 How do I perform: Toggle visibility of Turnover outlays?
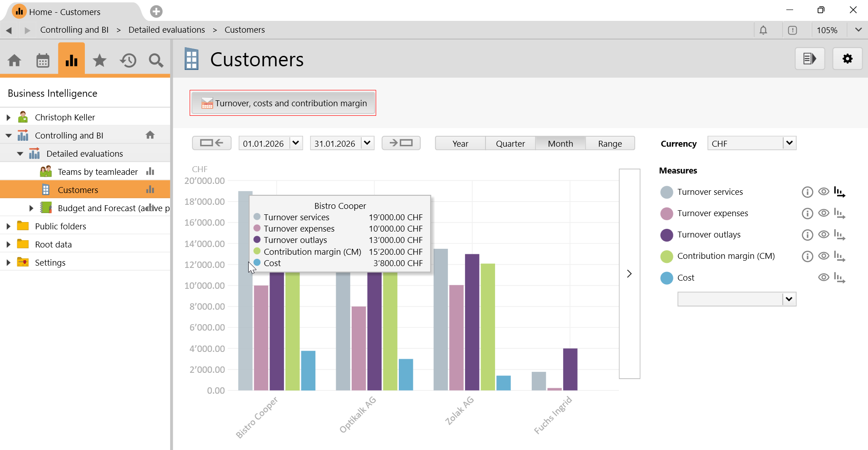[x=824, y=234]
